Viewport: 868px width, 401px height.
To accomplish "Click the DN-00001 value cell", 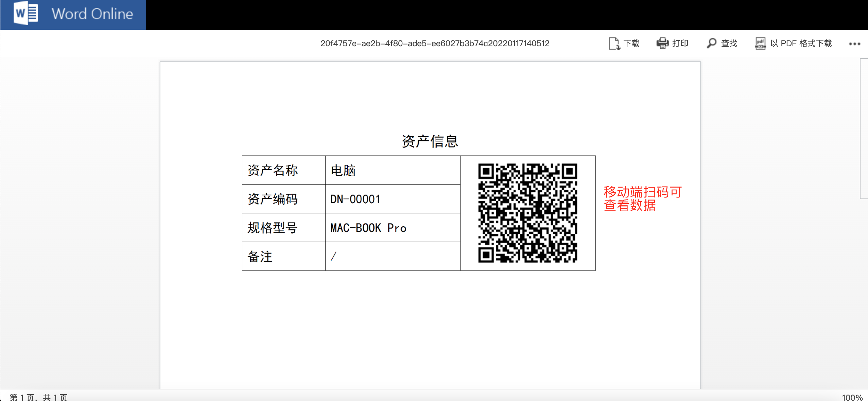I will [393, 199].
